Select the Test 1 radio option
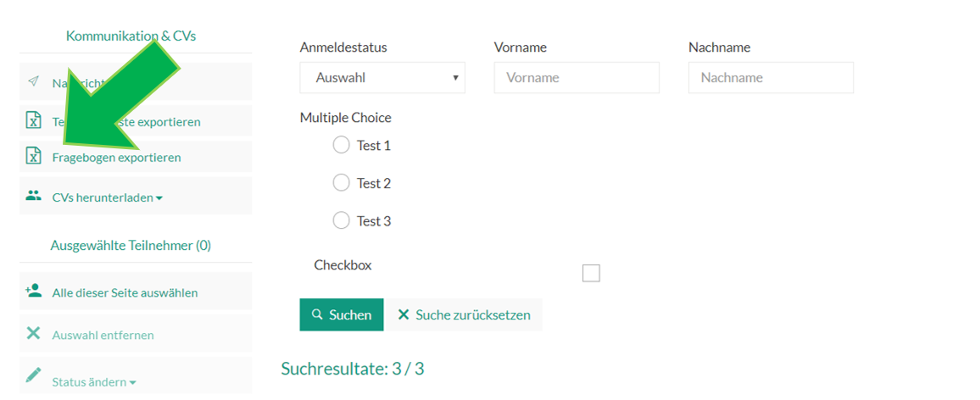 pyautogui.click(x=342, y=145)
